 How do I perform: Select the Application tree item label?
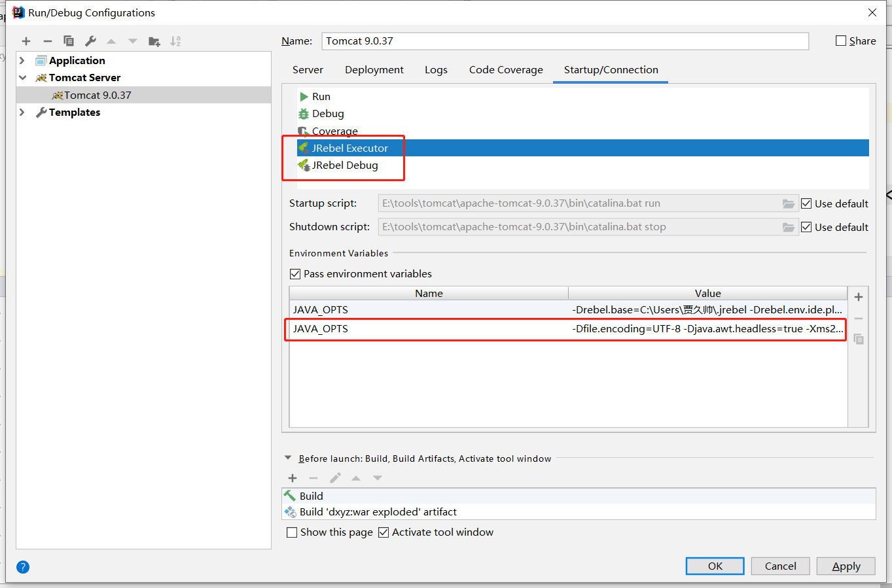tap(77, 60)
